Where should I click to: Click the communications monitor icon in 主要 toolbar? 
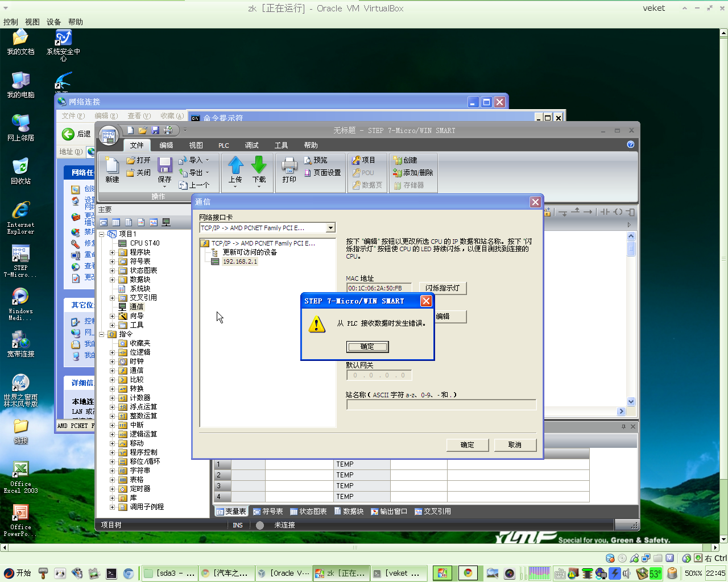pyautogui.click(x=166, y=222)
